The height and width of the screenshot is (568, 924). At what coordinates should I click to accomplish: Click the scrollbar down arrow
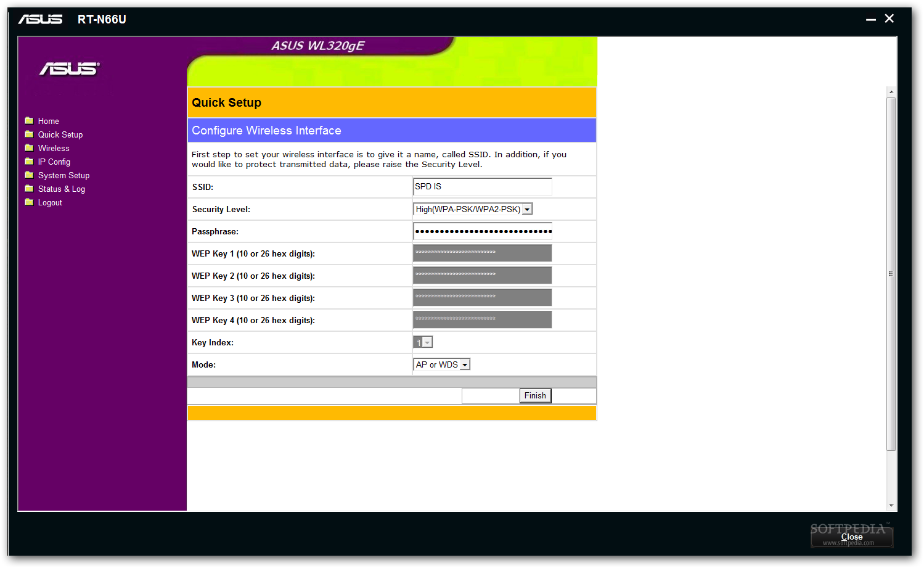coord(891,505)
